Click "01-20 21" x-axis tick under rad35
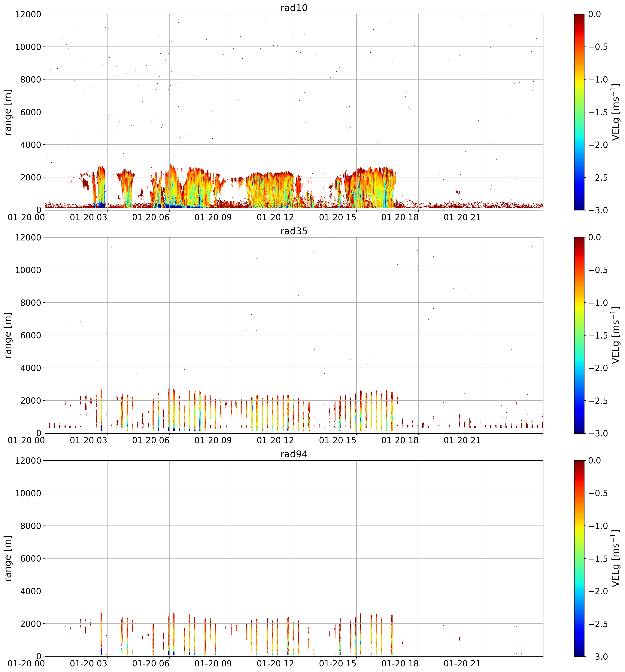The width and height of the screenshot is (625, 672). click(462, 440)
